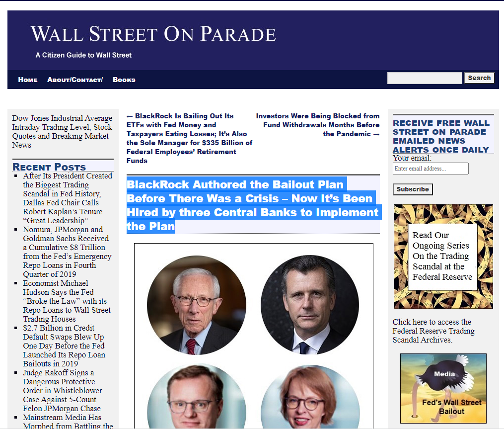
Task: Click the portrait of dark-haired man in navy tie
Action: 310,305
